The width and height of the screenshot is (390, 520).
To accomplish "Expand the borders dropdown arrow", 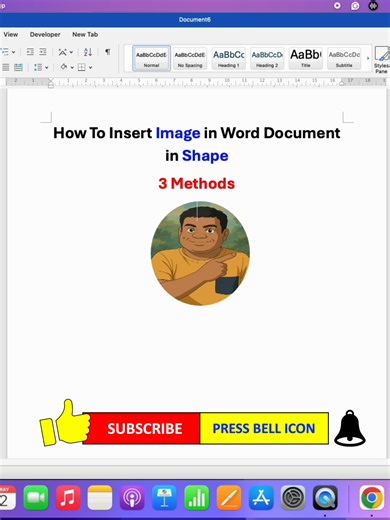I will [x=90, y=68].
